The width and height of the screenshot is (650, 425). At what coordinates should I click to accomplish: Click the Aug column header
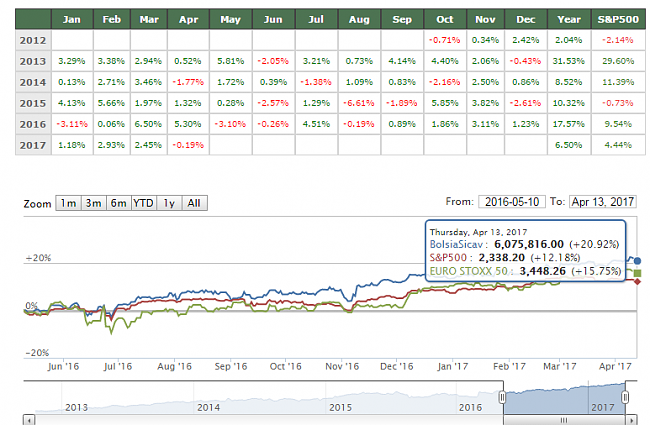tap(359, 19)
